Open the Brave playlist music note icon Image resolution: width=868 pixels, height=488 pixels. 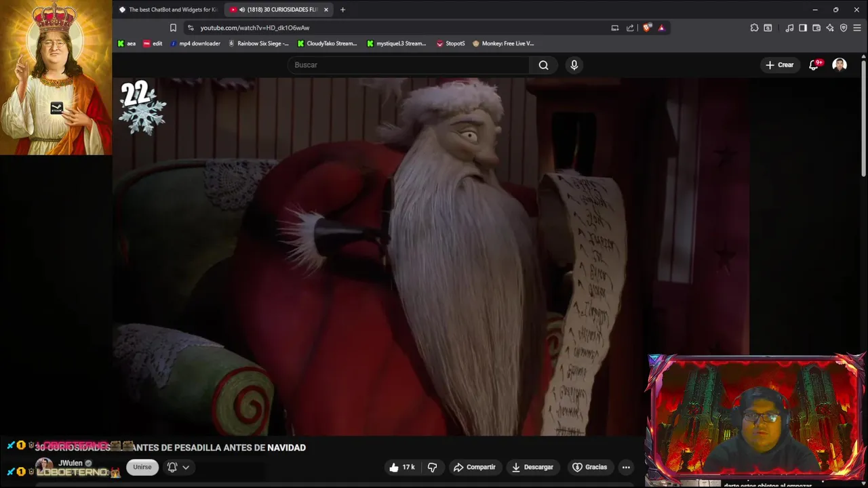pyautogui.click(x=789, y=28)
